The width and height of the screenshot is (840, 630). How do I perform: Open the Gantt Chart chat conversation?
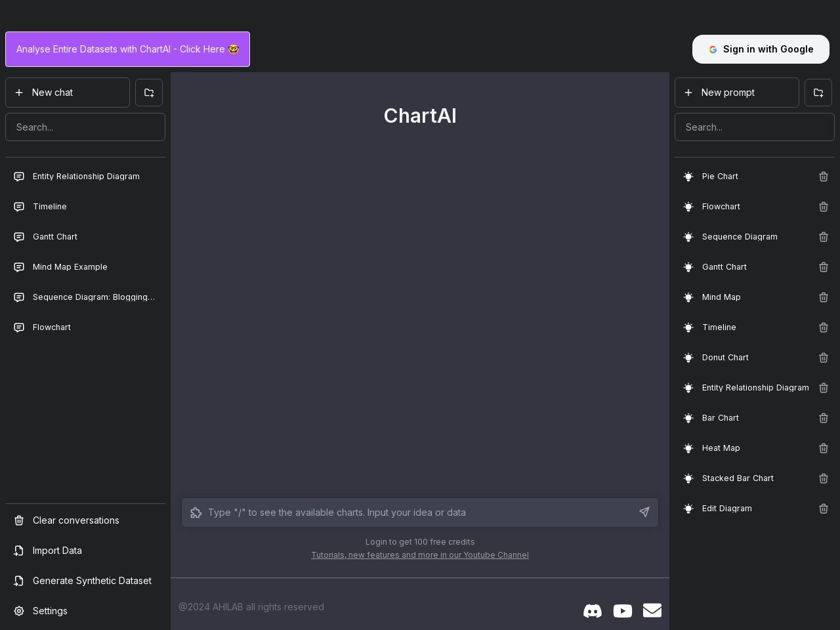pos(85,237)
